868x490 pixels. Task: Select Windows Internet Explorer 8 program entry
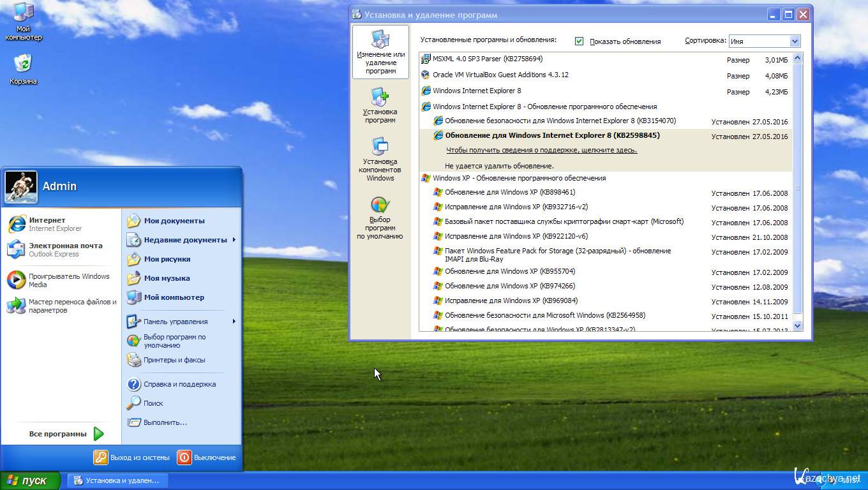pos(605,91)
